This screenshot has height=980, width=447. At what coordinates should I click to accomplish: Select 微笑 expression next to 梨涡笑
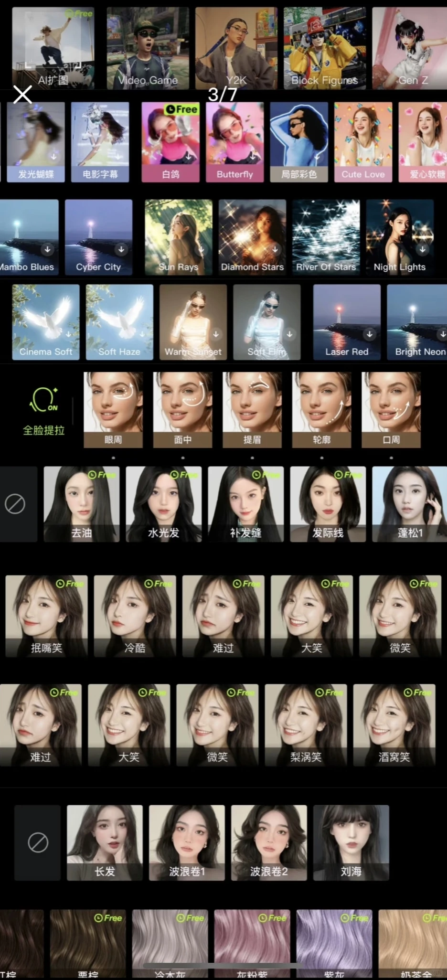click(x=217, y=725)
